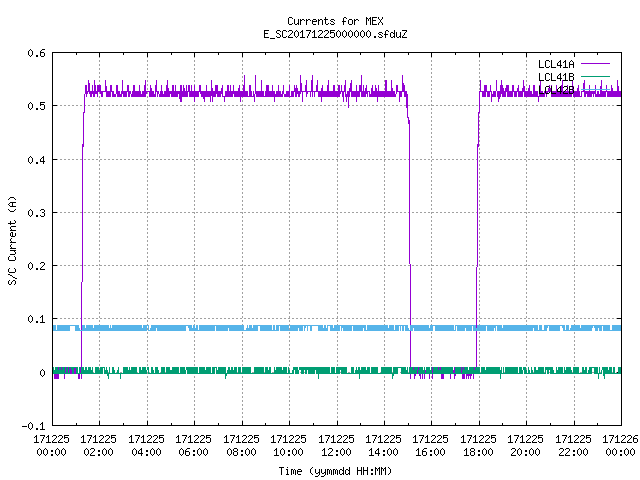Image resolution: width=640 pixels, height=480 pixels.
Task: Click the 'Time (yymmdd HH:MM)' x-axis label
Action: pos(335,471)
